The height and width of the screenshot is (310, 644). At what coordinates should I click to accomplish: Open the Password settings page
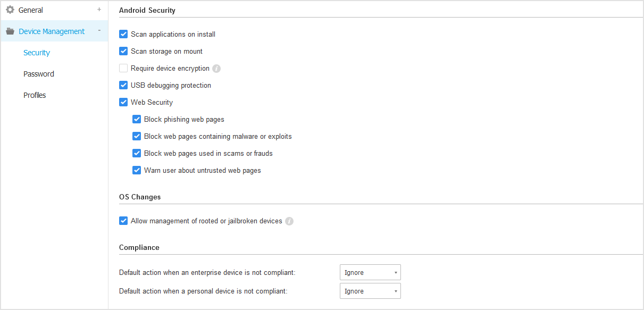point(39,74)
